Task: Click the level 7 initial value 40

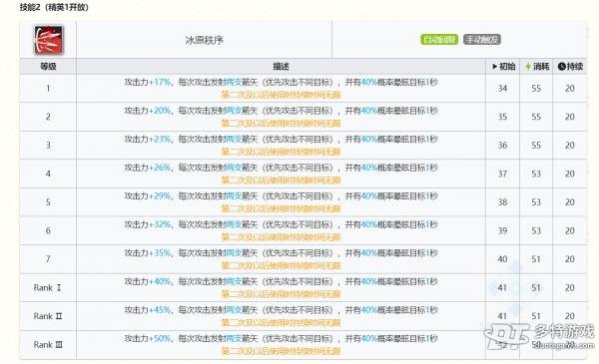Action: 502,259
